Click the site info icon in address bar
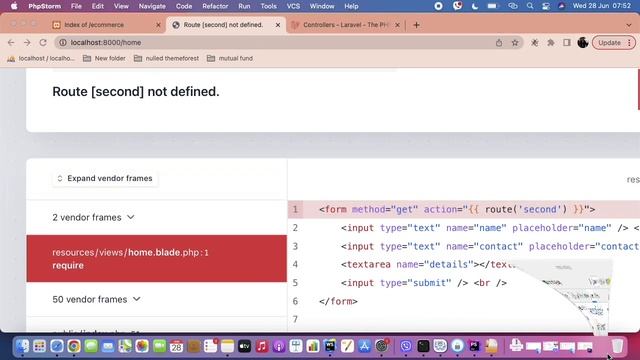 [x=62, y=42]
